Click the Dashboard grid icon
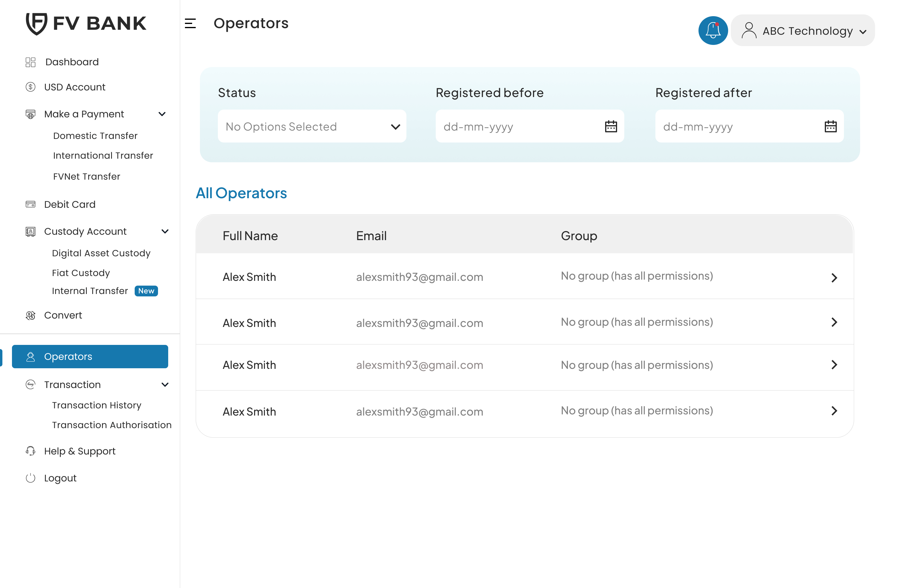 tap(31, 62)
